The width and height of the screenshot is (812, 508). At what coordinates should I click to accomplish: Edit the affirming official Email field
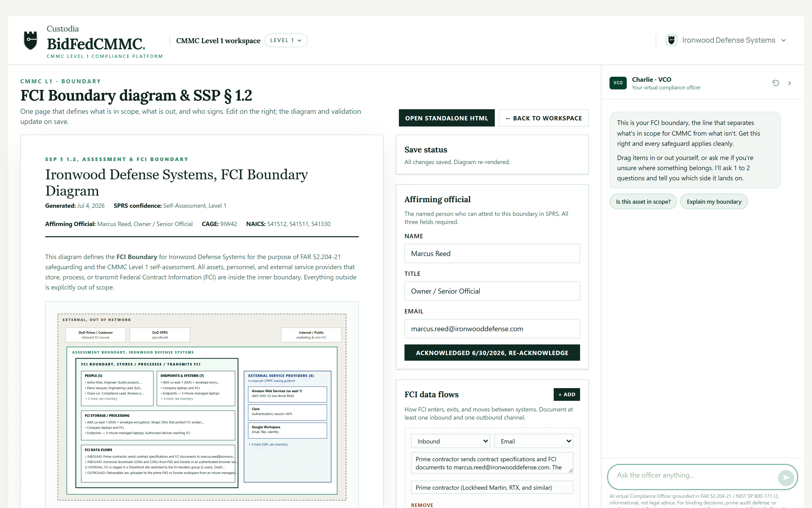pos(492,329)
